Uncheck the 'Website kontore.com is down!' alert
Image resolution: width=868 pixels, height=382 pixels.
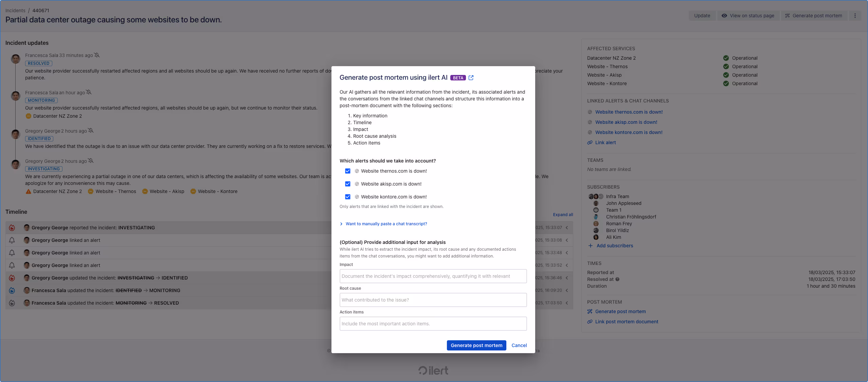point(347,197)
